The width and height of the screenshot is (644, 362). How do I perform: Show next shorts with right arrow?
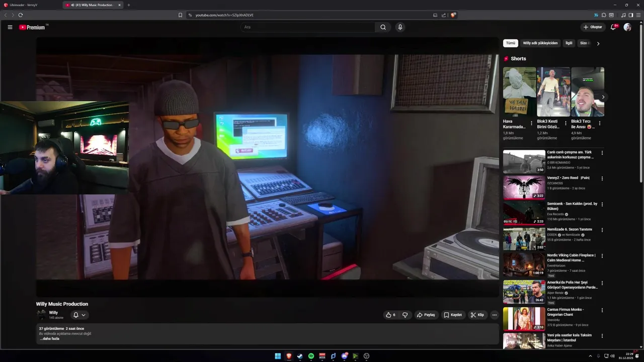[603, 97]
